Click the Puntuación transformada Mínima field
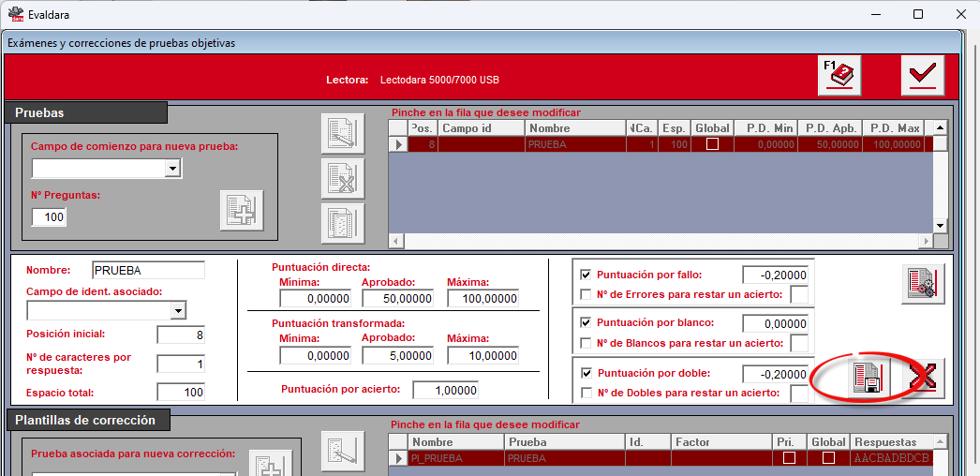980x476 pixels. pos(316,355)
